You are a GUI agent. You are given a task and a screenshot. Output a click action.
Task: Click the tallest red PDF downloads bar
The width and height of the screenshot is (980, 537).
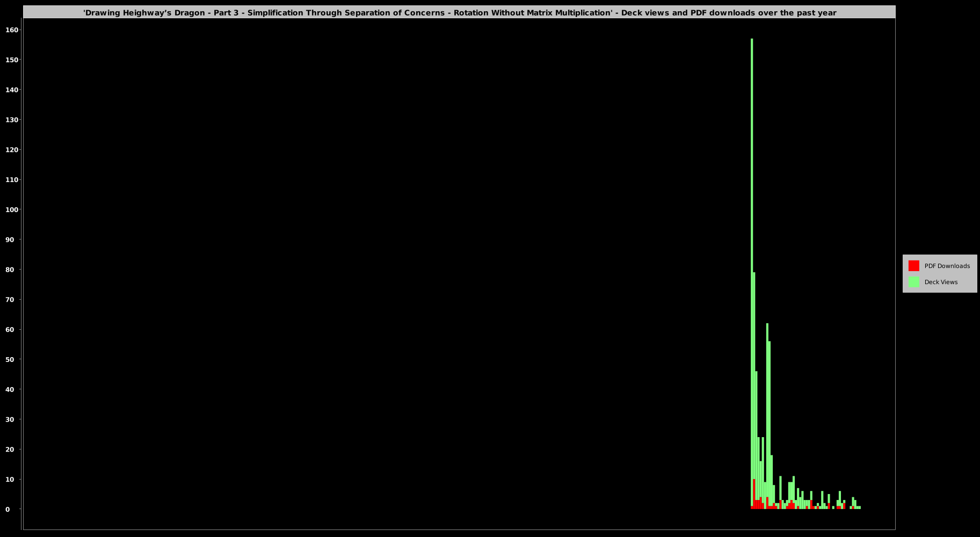pyautogui.click(x=754, y=494)
